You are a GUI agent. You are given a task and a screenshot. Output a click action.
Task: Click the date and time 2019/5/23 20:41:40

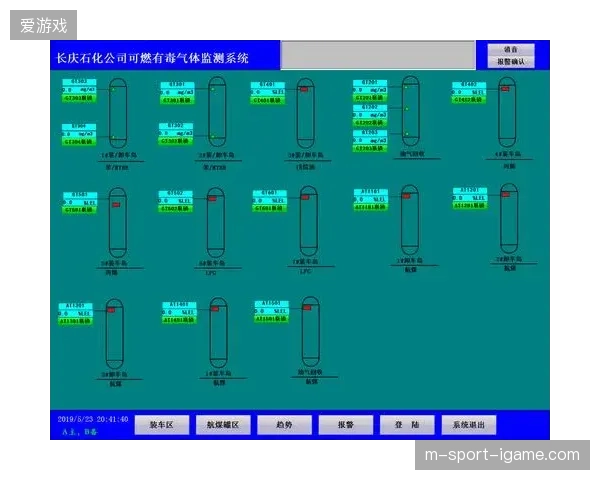[93, 419]
